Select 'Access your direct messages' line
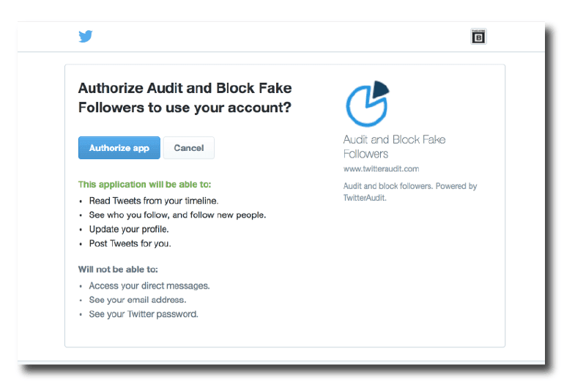564x392 pixels. click(149, 286)
